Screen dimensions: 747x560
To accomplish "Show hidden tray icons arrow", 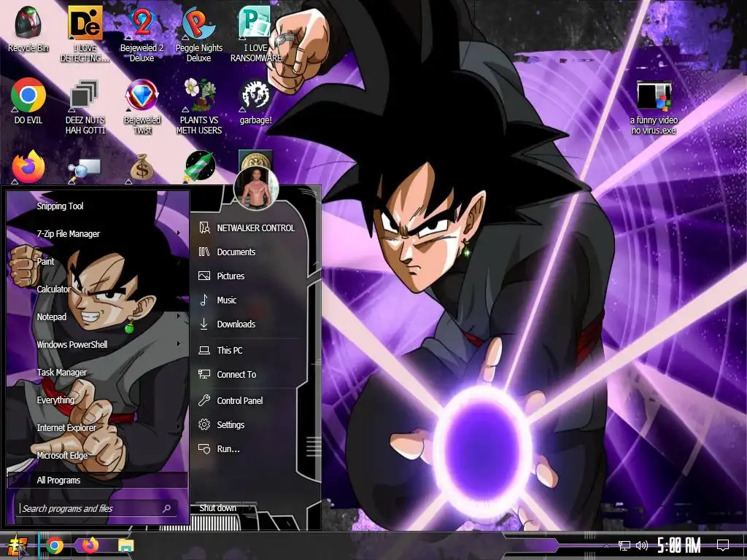I will click(606, 545).
